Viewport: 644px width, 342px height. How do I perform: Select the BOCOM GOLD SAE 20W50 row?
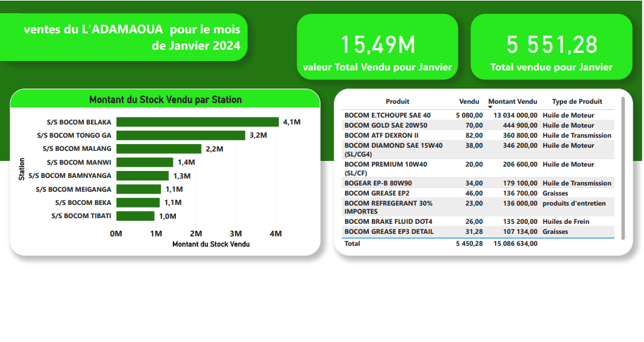point(478,125)
